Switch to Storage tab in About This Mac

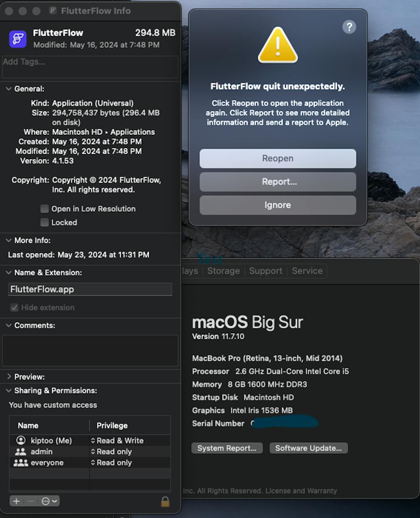223,271
